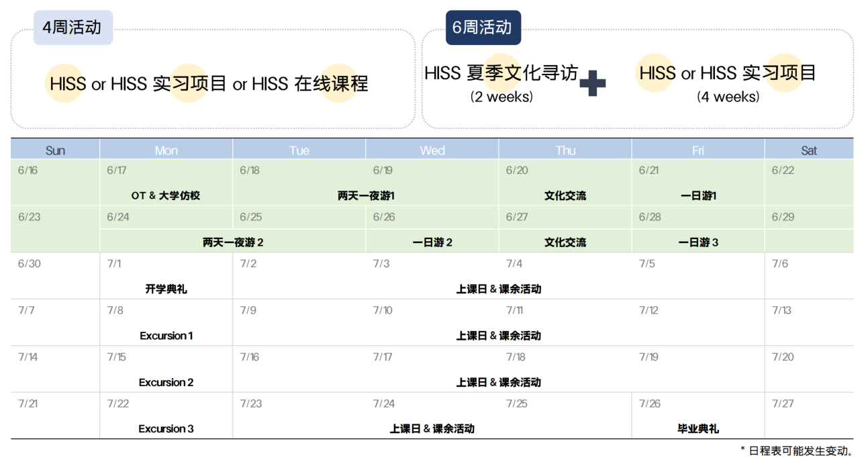Select the 两天一夜游 2 event

[x=233, y=242]
